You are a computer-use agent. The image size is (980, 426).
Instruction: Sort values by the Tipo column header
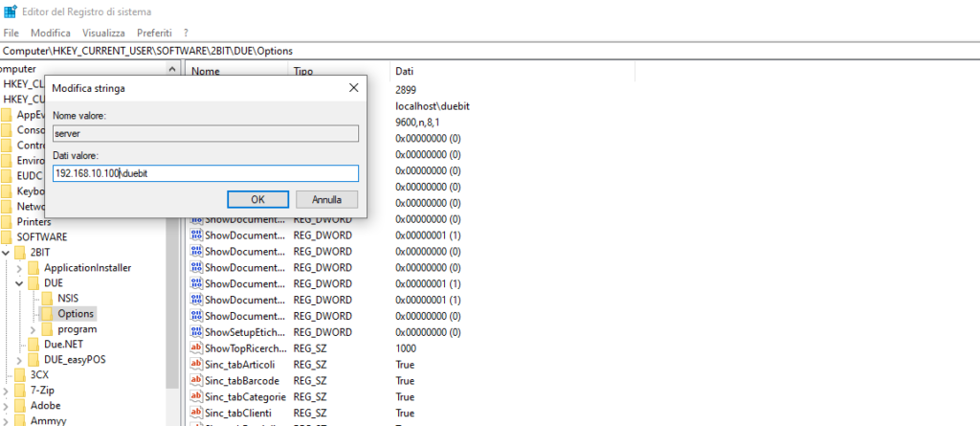[x=303, y=72]
